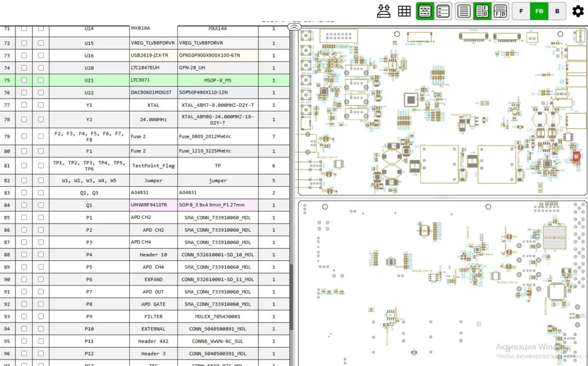Click the large BGA chip on back board view

554,237
